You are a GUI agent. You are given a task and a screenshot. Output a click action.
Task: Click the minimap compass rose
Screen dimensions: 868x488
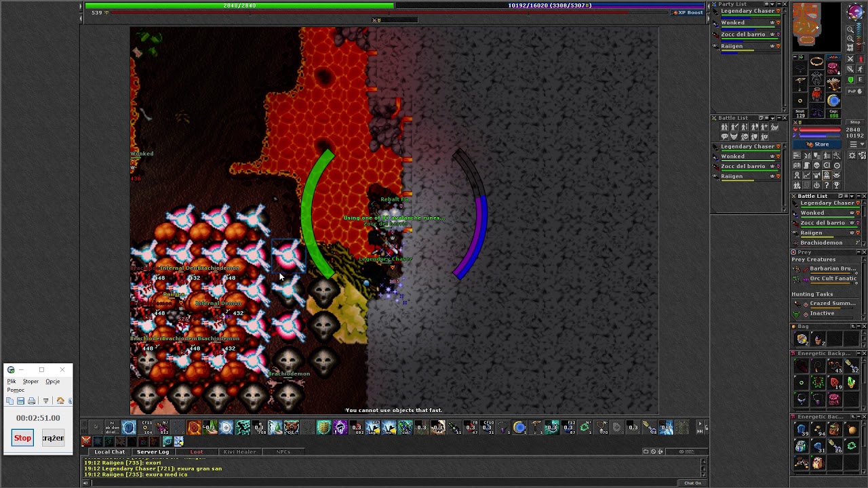[855, 11]
